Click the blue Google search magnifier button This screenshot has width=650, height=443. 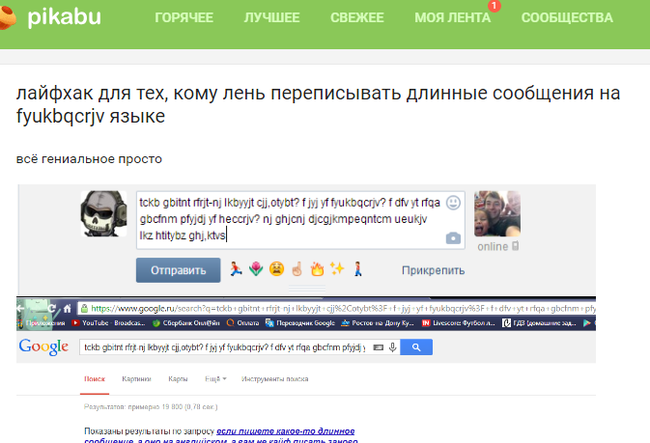[416, 347]
